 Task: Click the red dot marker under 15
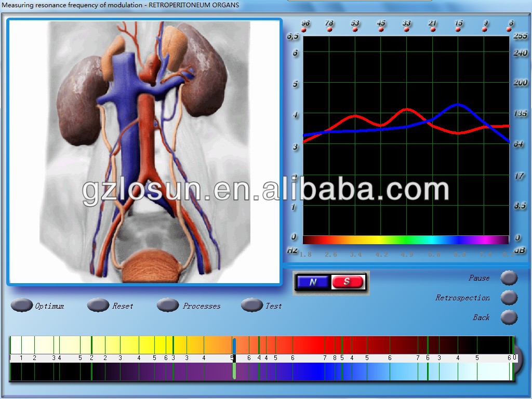(458, 30)
